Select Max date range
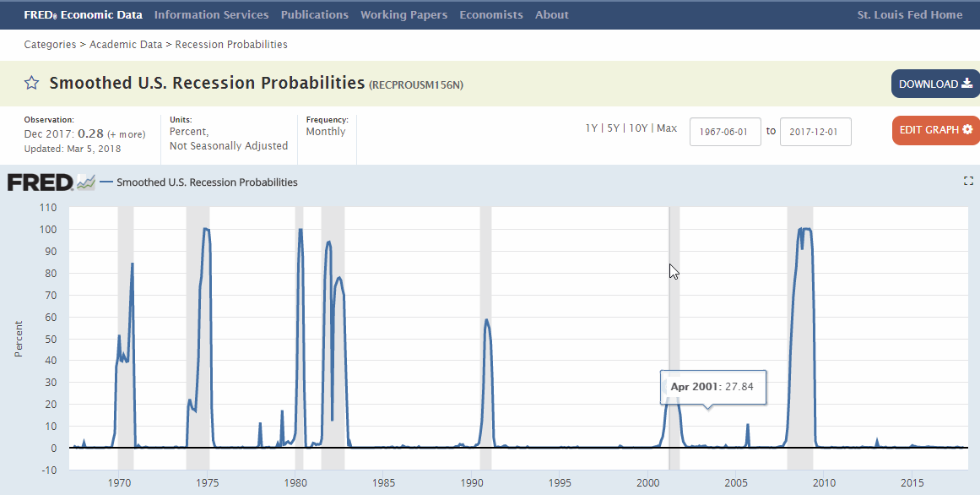 click(x=667, y=128)
